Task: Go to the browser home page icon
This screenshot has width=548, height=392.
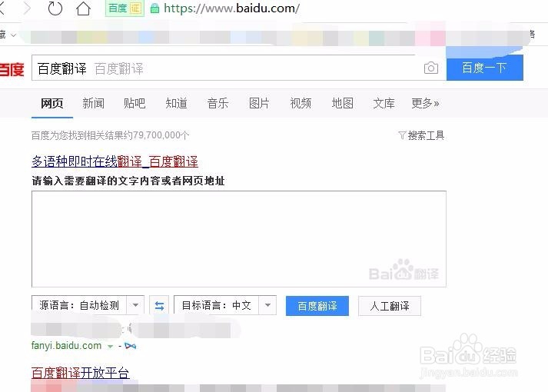Action: click(83, 8)
